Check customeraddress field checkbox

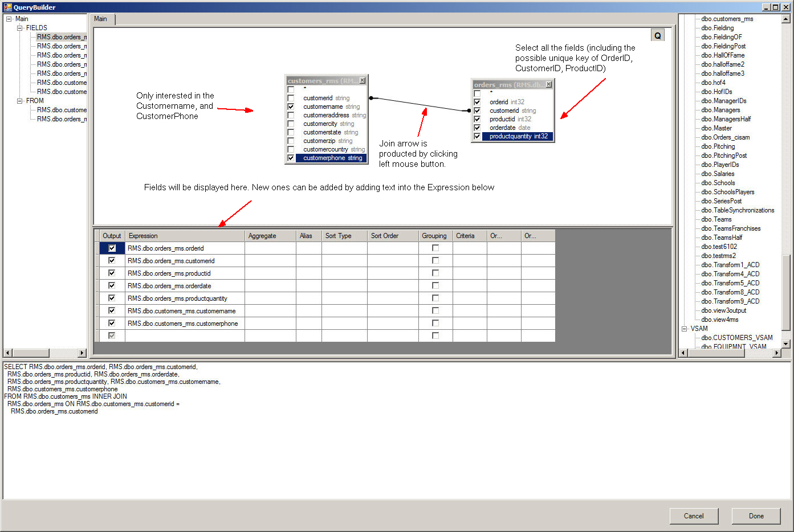291,115
